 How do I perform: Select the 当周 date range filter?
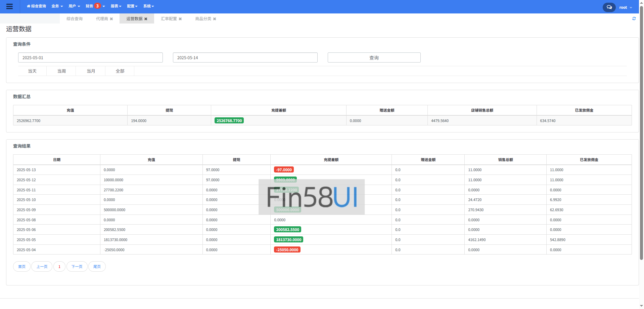coord(61,71)
